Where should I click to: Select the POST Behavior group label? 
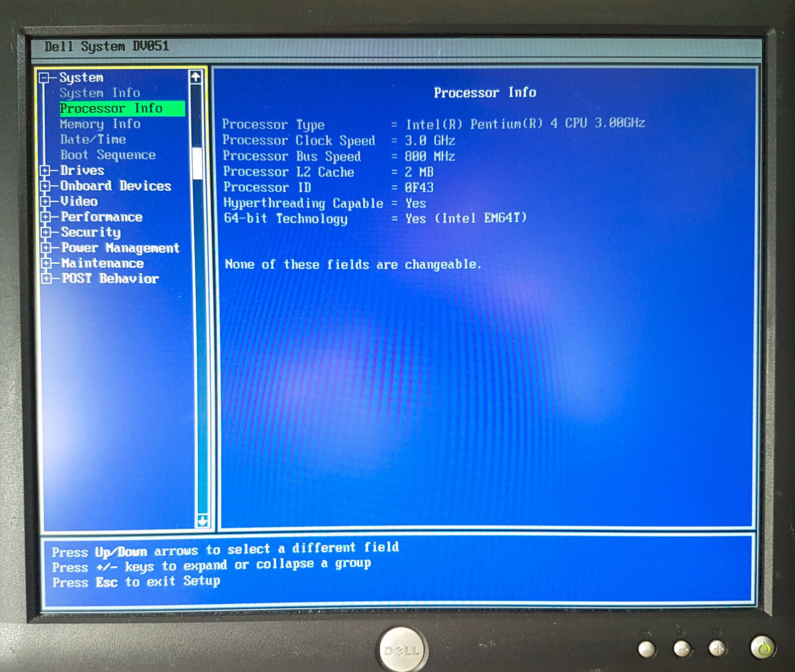(110, 279)
